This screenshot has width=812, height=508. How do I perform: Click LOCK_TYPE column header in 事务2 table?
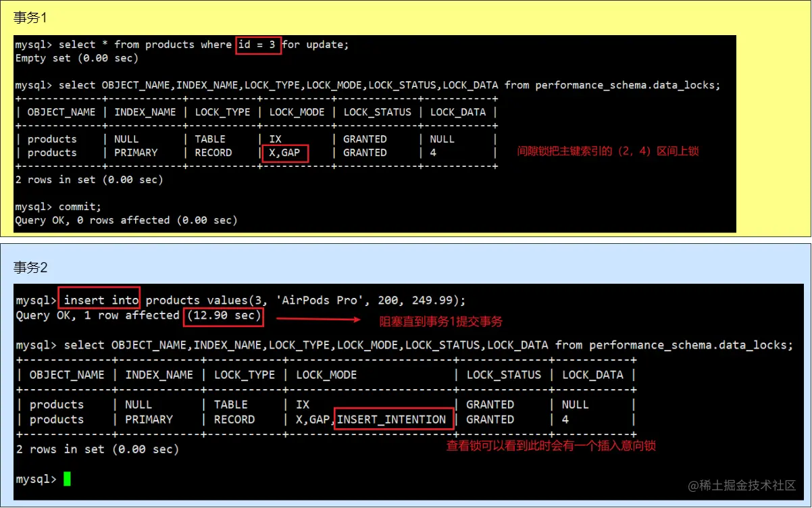coord(245,375)
